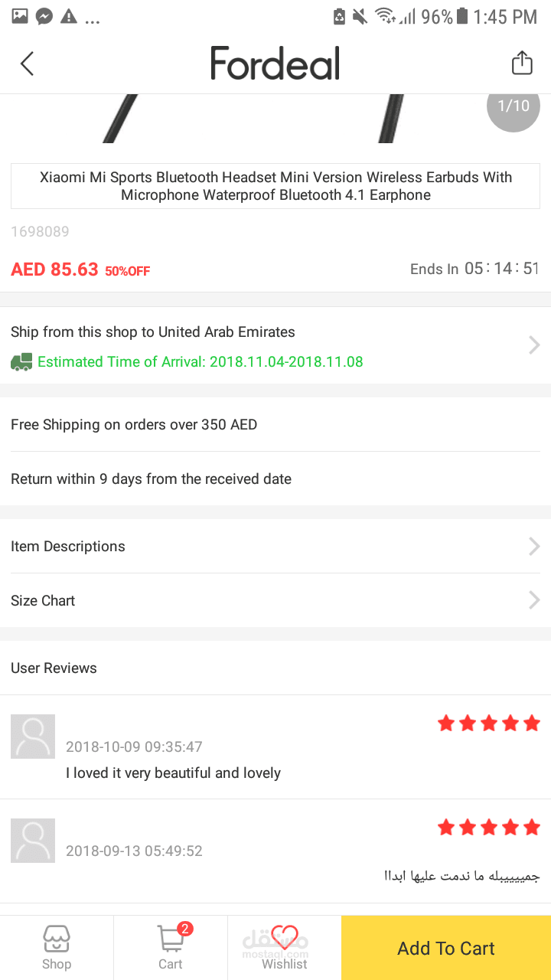
Task: Tap the Fordeal logo
Action: (275, 64)
